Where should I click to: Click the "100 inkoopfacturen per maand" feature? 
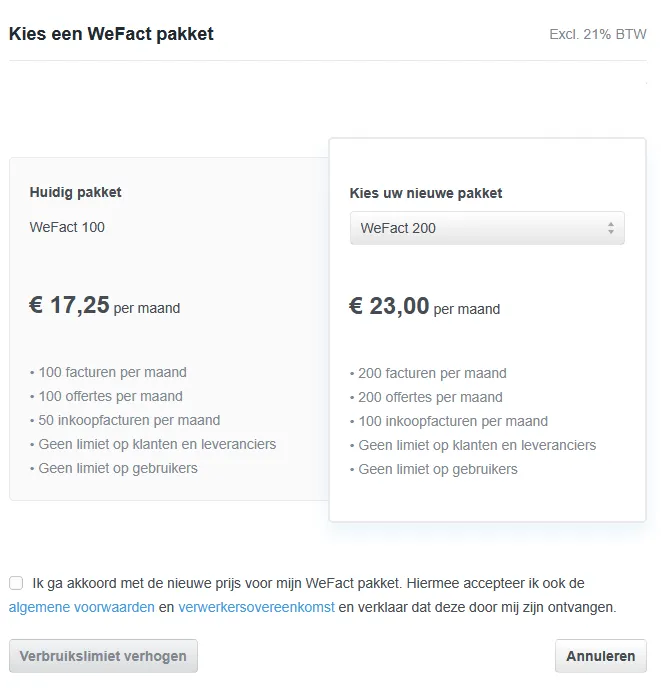tap(453, 421)
